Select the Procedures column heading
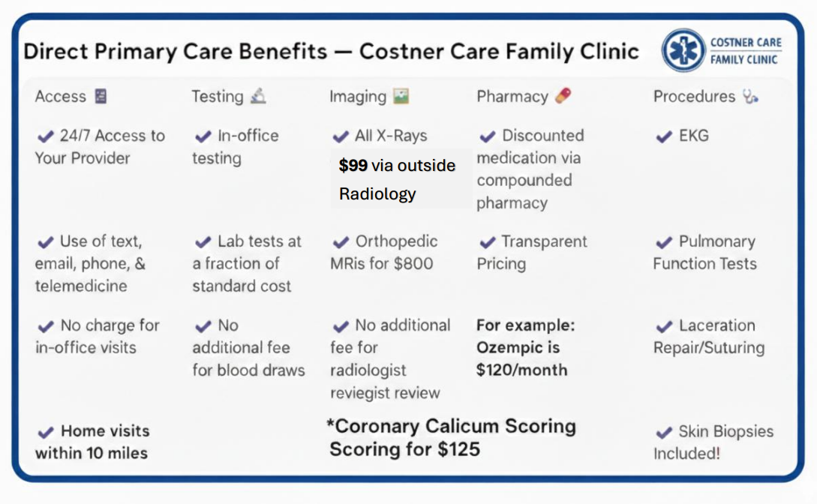Image resolution: width=817 pixels, height=504 pixels. [x=694, y=97]
